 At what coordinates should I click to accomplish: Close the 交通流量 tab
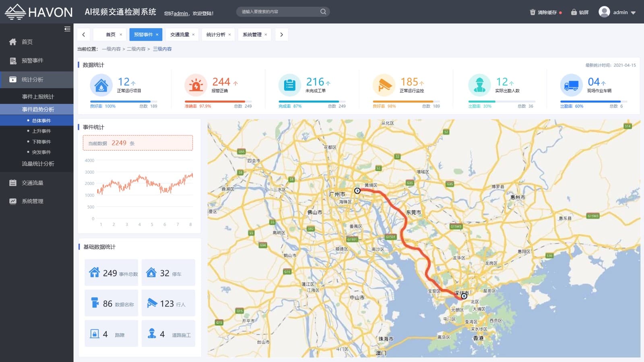click(x=193, y=35)
